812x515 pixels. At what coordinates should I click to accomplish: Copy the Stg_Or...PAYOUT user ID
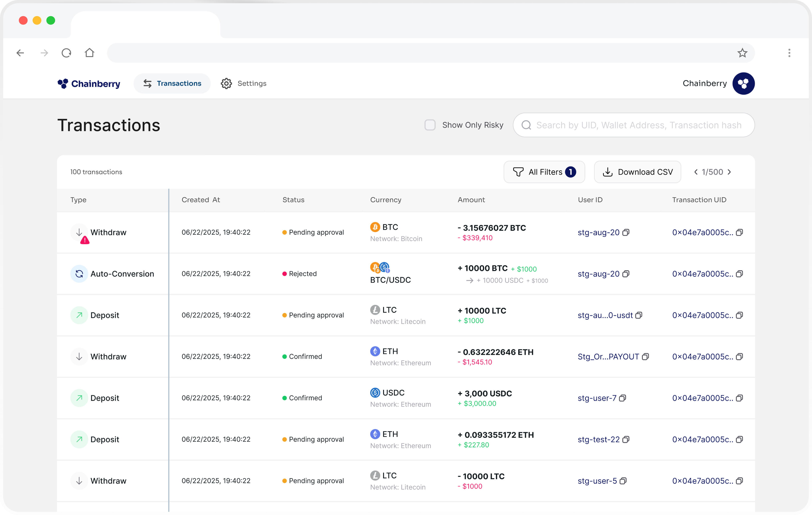click(x=645, y=356)
